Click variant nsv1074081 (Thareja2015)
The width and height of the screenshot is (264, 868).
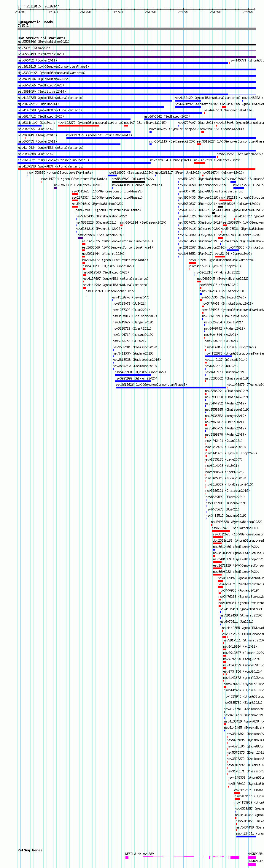(145, 123)
